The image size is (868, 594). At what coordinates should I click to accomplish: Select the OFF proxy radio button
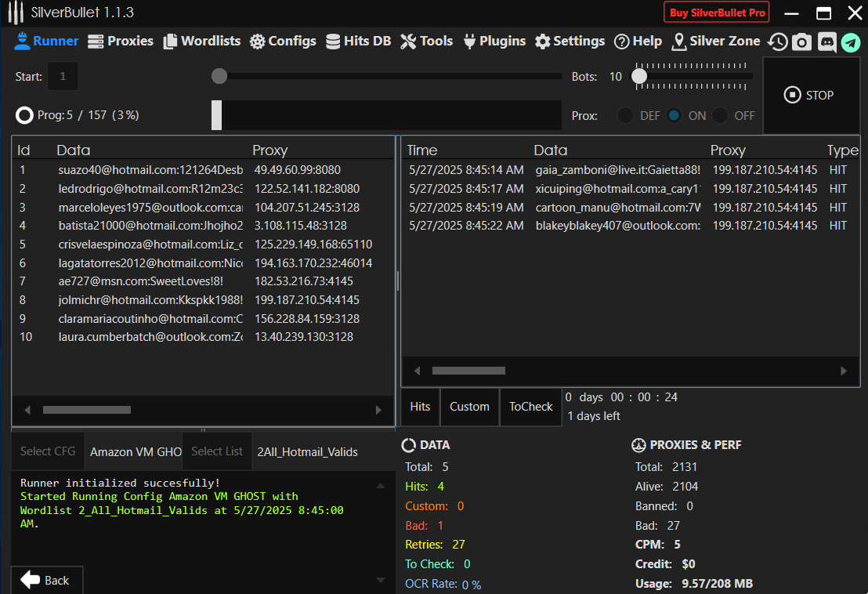pos(720,116)
